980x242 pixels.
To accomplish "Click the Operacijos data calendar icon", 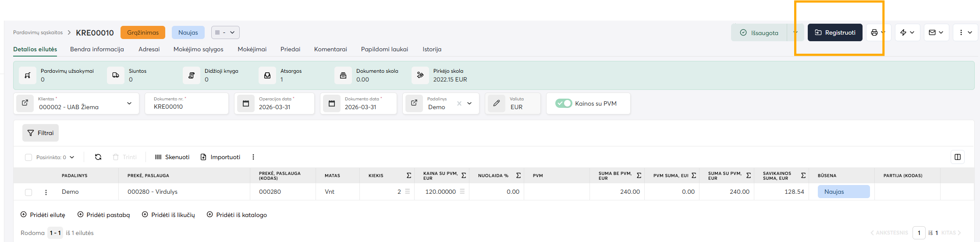I will [x=246, y=103].
